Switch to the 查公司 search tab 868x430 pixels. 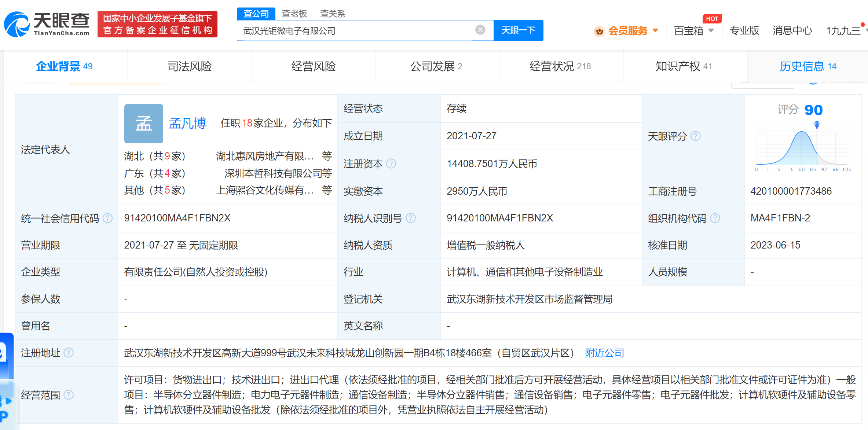click(256, 14)
